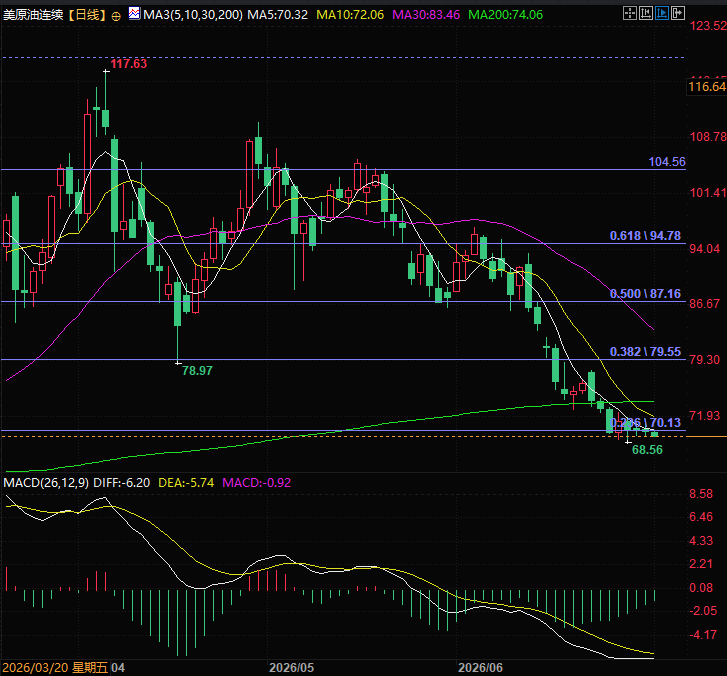Click the 108.78 price axis label
This screenshot has width=727, height=676.
click(x=708, y=137)
